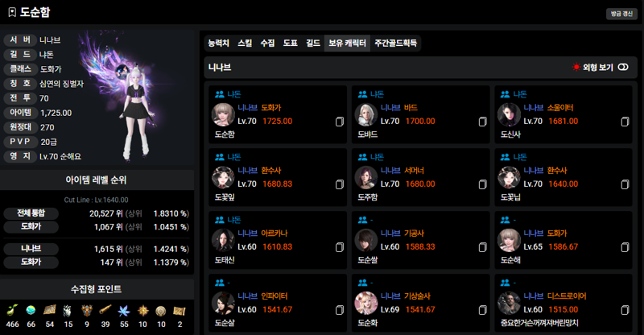Click the island soul collectible icon
This screenshot has height=335, width=644.
[31, 310]
